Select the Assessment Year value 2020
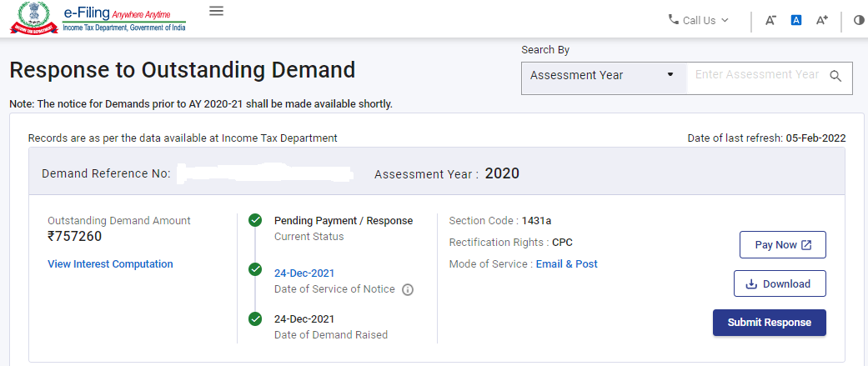868x366 pixels. (x=502, y=174)
